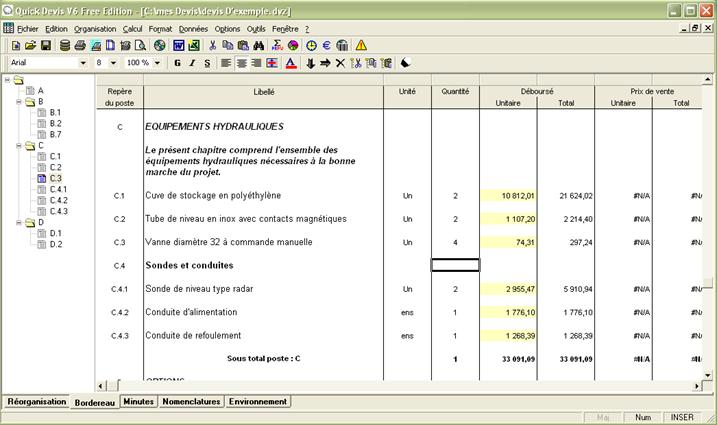Click the clock icon in toolbar

coord(311,46)
